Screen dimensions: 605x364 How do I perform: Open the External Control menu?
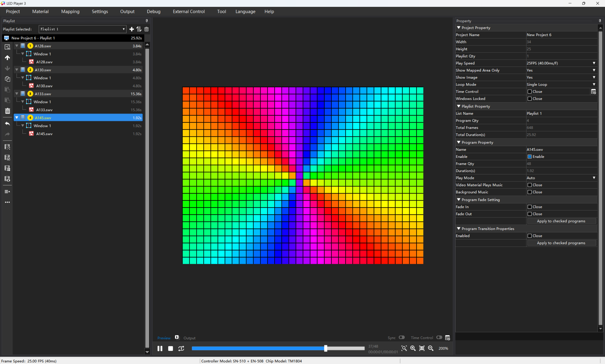189,12
